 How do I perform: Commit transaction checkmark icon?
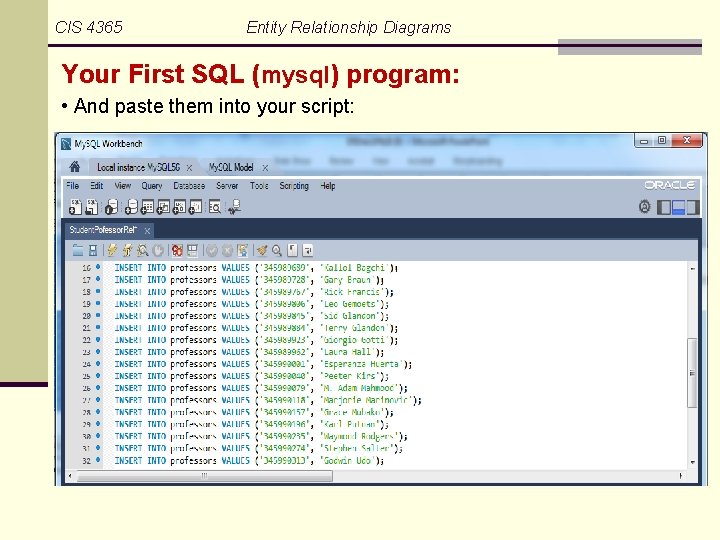point(212,250)
